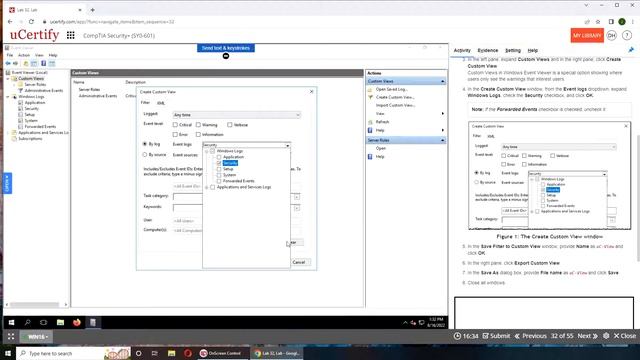The image size is (640, 360).
Task: Click the Task category input field
Action: 188,197
